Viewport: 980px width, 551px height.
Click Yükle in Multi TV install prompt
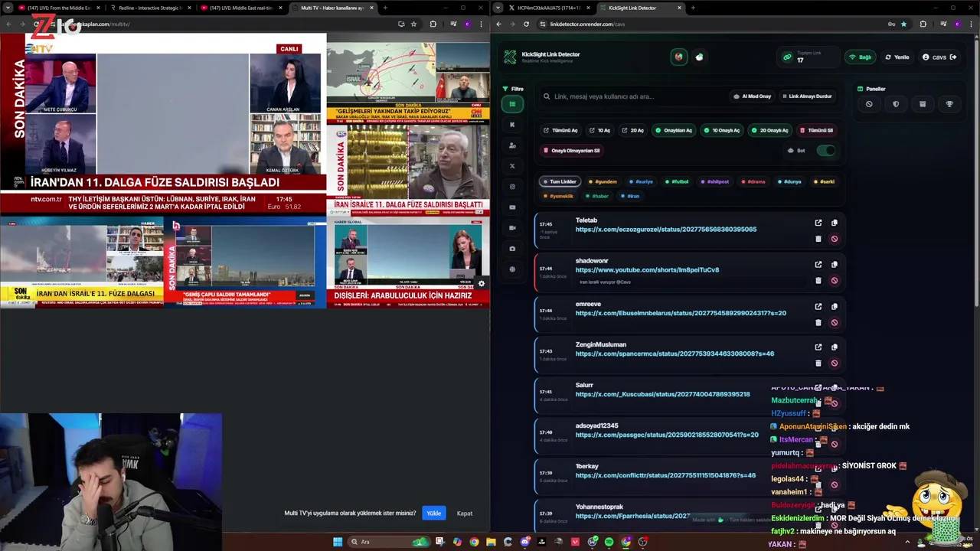click(x=434, y=513)
